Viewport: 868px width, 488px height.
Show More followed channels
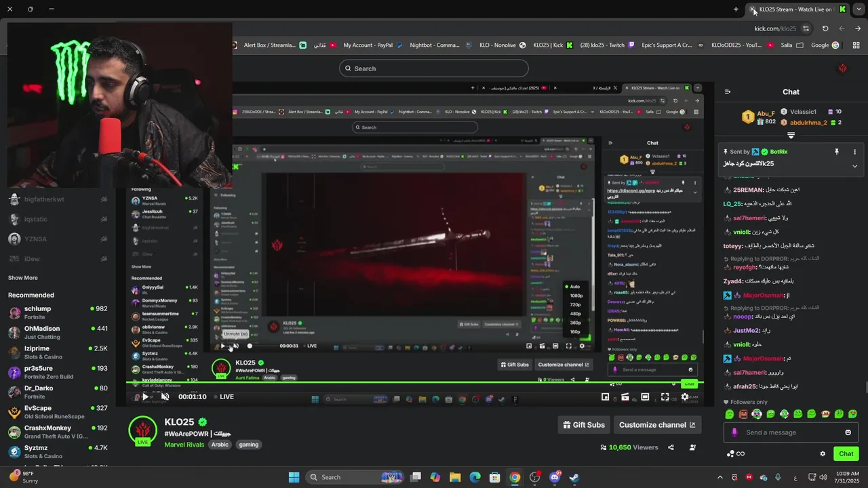pos(23,278)
